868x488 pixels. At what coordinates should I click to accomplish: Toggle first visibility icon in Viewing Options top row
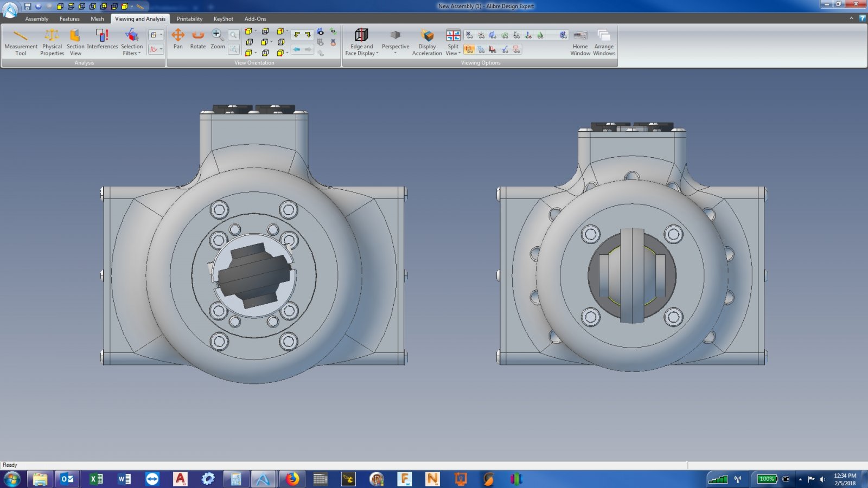469,35
